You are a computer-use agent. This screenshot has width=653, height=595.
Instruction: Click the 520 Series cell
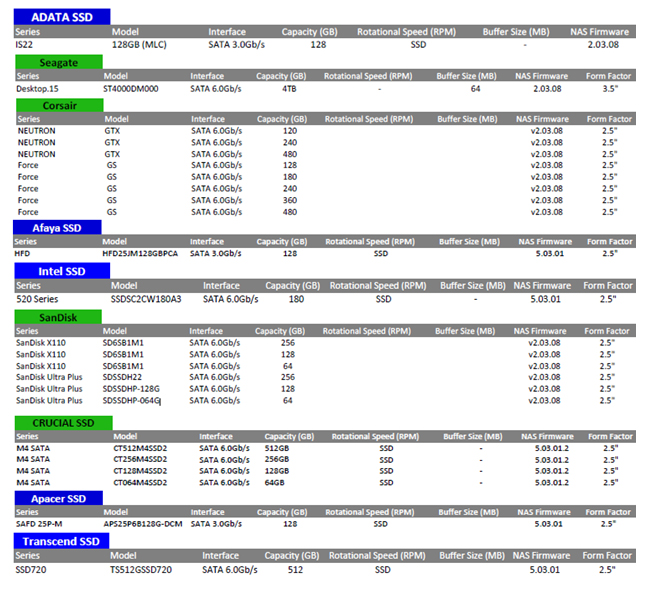[x=37, y=299]
